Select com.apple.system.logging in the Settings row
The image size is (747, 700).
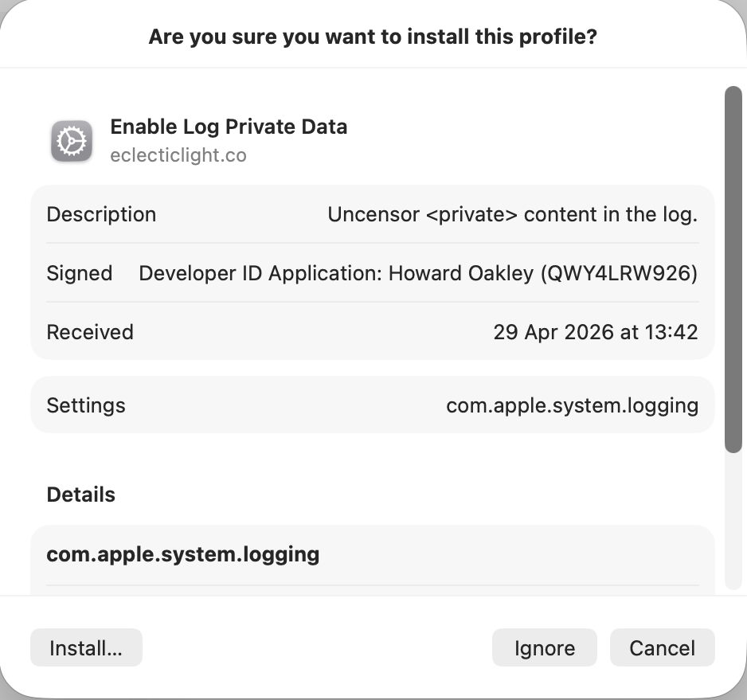tap(572, 405)
